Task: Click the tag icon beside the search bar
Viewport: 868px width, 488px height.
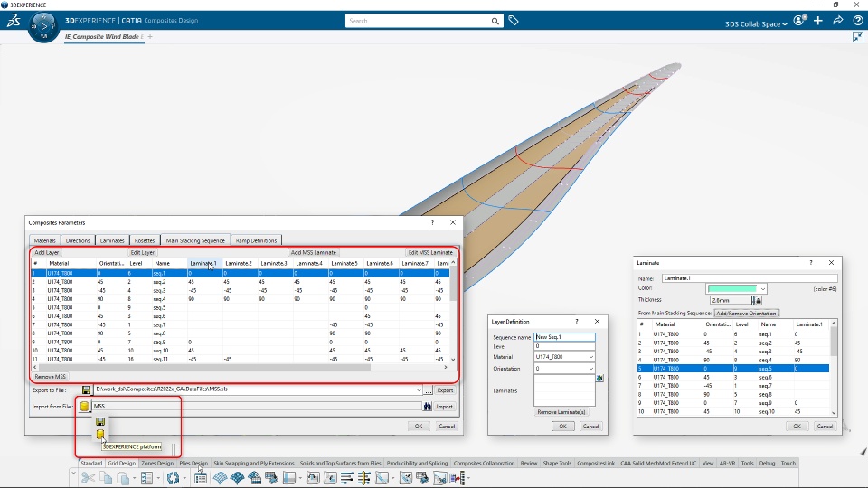Action: pyautogui.click(x=514, y=21)
